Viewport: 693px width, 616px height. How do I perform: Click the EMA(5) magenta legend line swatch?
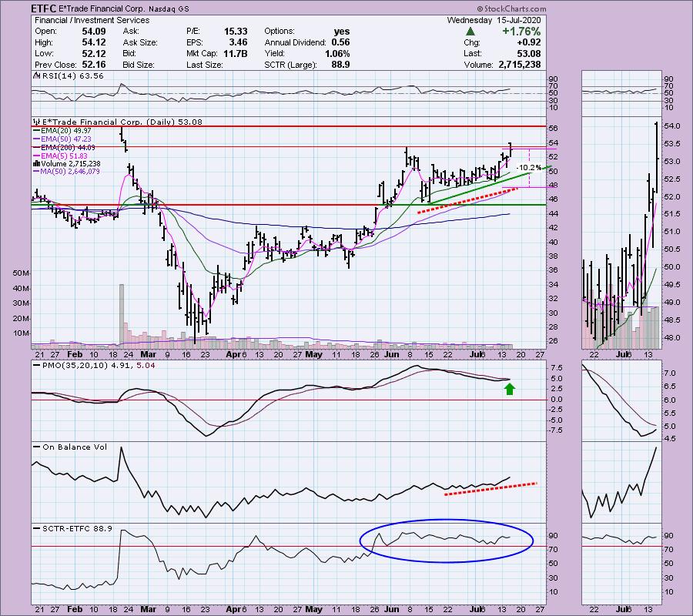coord(36,156)
